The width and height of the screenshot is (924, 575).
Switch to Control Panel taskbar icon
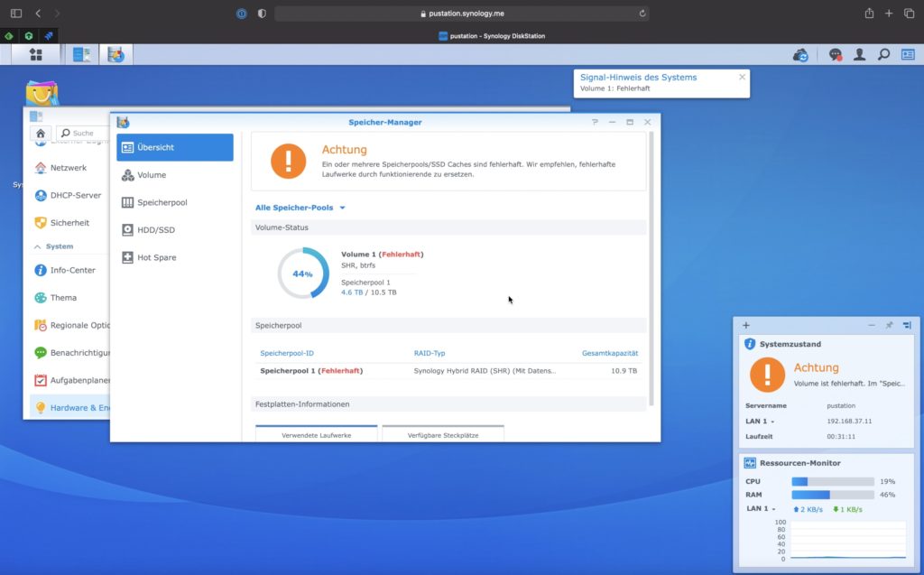(81, 55)
